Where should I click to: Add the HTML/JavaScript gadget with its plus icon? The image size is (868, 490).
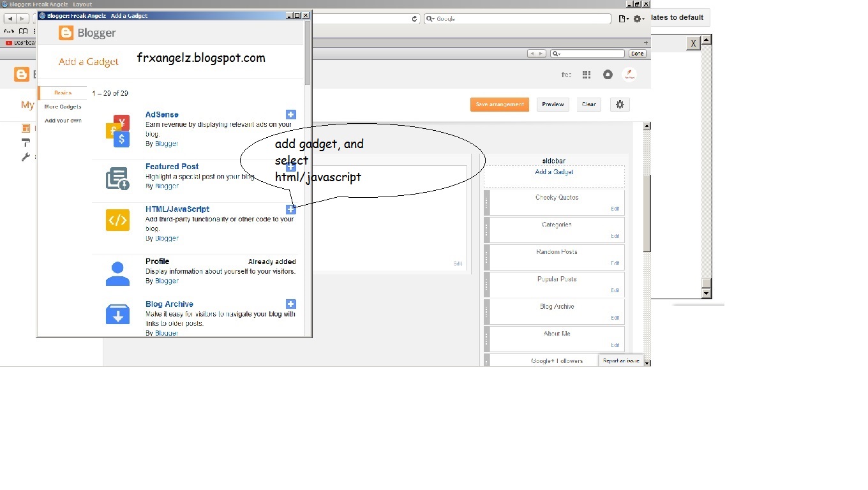point(291,209)
